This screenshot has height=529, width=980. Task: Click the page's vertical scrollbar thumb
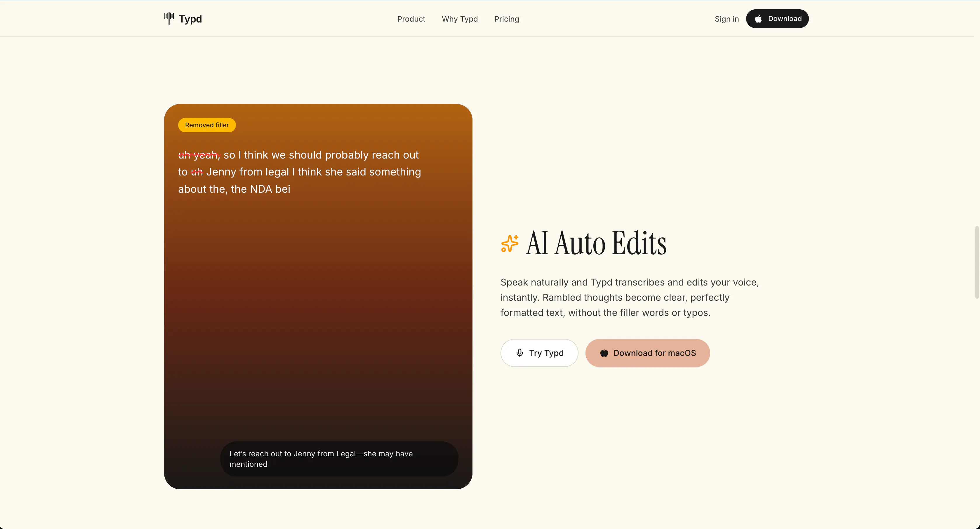[976, 262]
